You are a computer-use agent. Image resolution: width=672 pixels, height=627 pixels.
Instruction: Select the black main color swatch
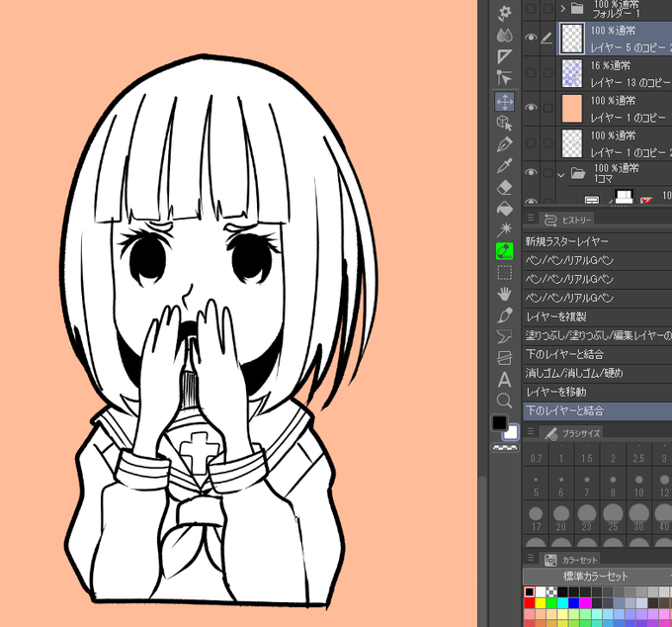pyautogui.click(x=499, y=423)
